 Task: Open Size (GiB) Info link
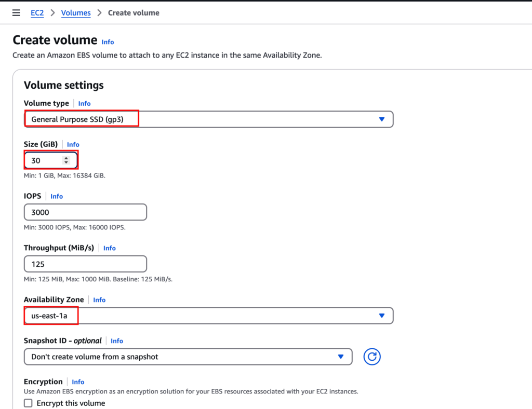coord(73,144)
